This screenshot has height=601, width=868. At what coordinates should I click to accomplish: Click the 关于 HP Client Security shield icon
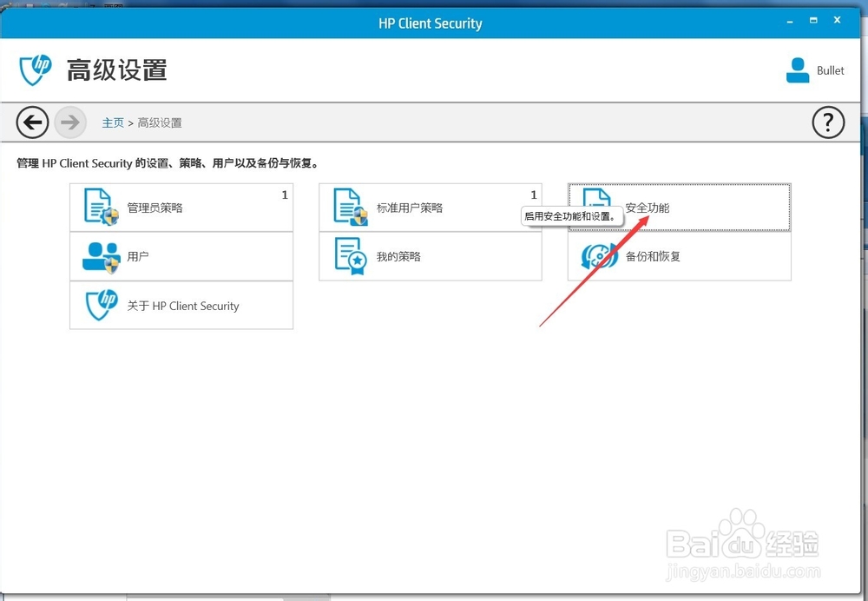102,305
